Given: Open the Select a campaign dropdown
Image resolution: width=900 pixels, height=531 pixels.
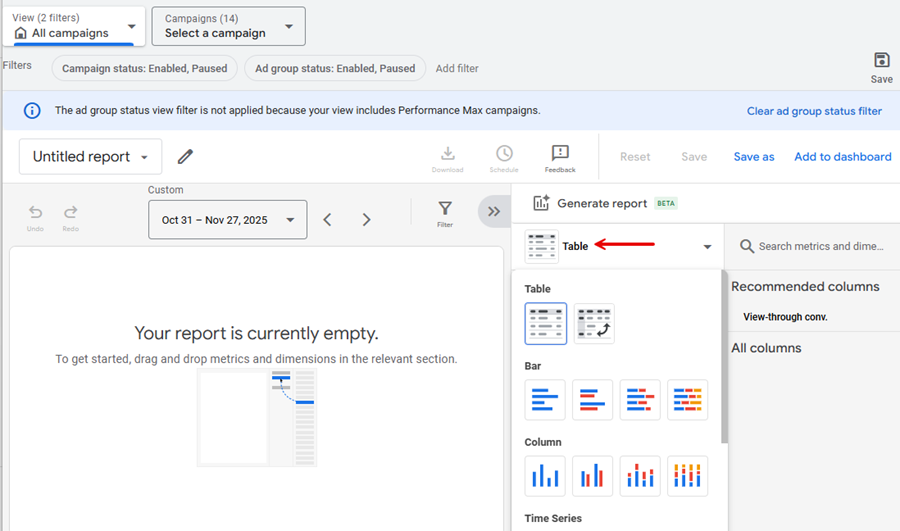Looking at the screenshot, I should pyautogui.click(x=228, y=26).
